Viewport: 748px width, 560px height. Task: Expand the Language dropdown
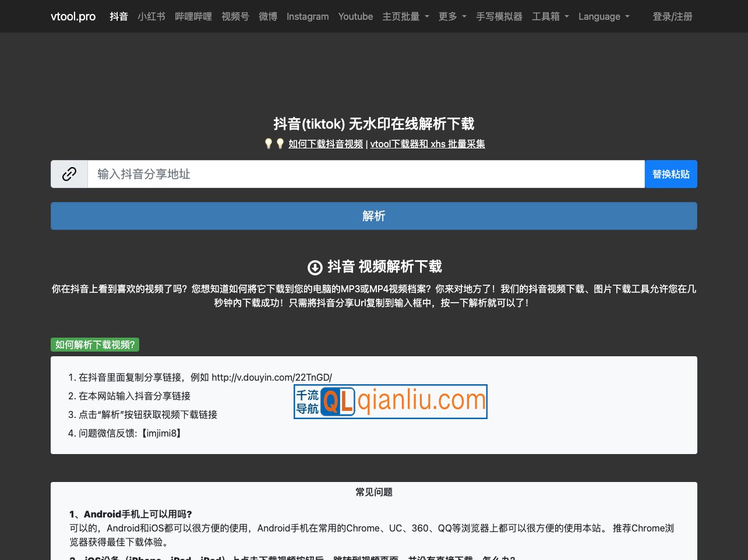click(x=604, y=16)
